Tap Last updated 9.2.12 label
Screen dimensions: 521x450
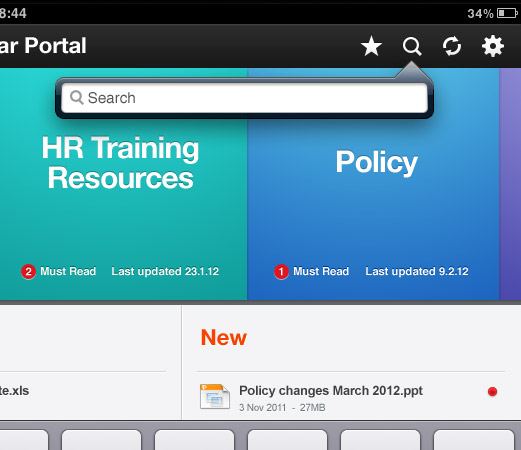pos(417,271)
